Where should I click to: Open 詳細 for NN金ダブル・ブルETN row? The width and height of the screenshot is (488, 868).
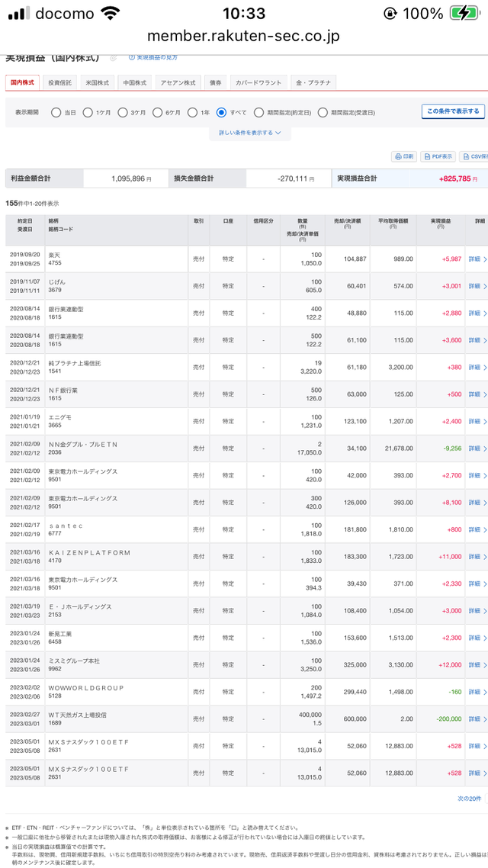[x=477, y=449]
